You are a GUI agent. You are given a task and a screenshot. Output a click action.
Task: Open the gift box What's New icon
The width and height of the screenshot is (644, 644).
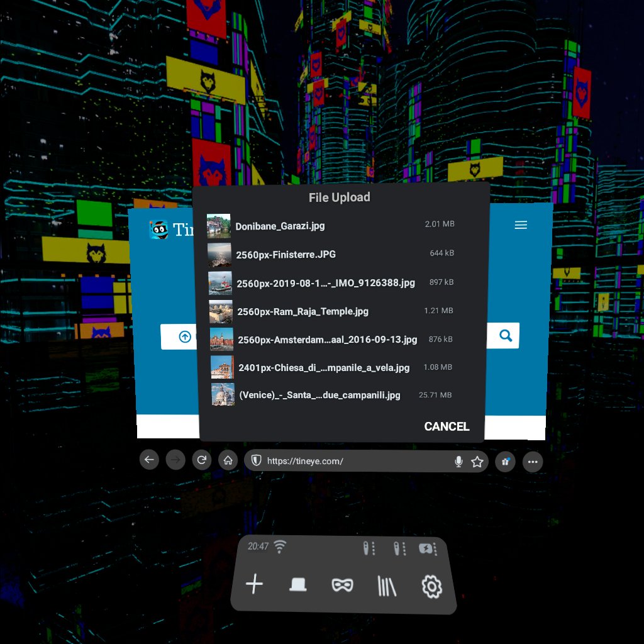click(x=505, y=462)
